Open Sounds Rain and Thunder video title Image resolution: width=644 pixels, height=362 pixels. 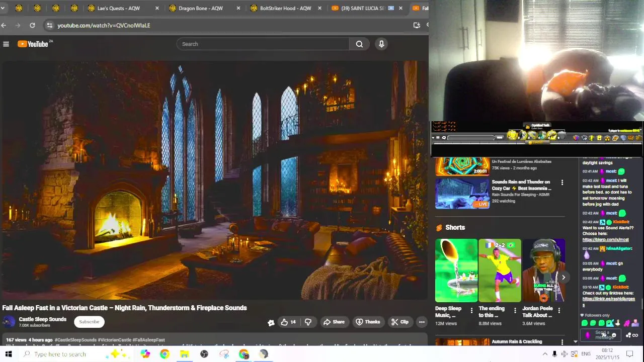521,185
